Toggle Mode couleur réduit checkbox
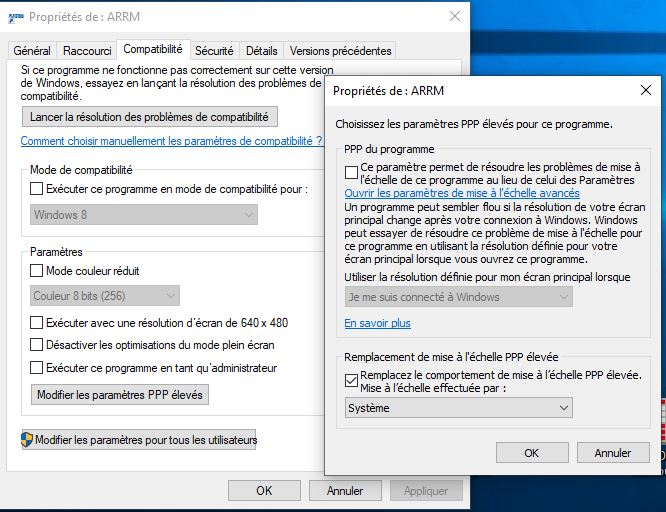This screenshot has width=666, height=512. 37,270
